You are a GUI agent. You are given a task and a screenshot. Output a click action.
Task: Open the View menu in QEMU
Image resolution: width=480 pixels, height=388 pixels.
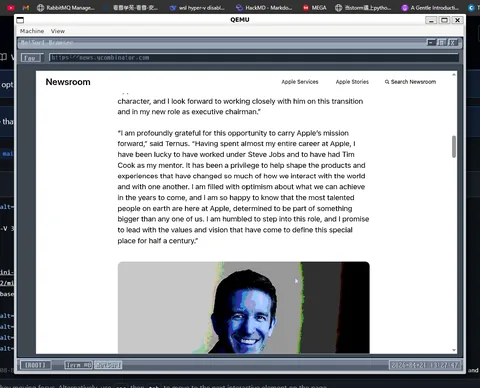click(x=58, y=31)
